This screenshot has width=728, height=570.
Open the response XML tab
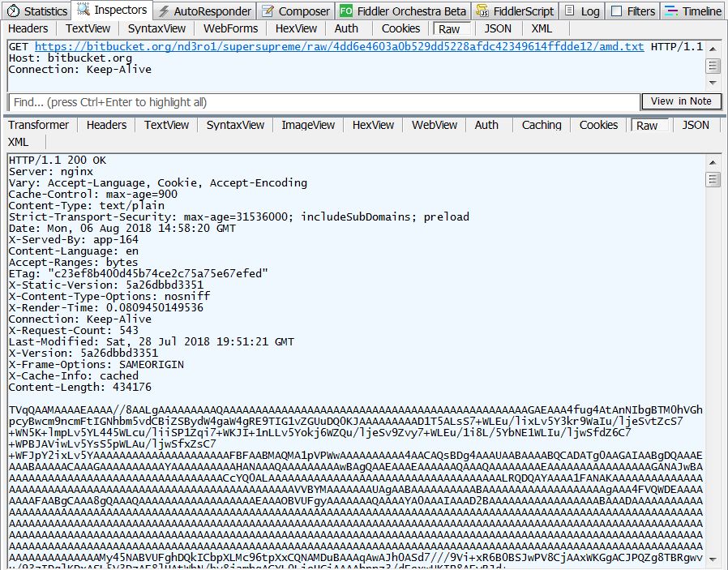(x=18, y=142)
